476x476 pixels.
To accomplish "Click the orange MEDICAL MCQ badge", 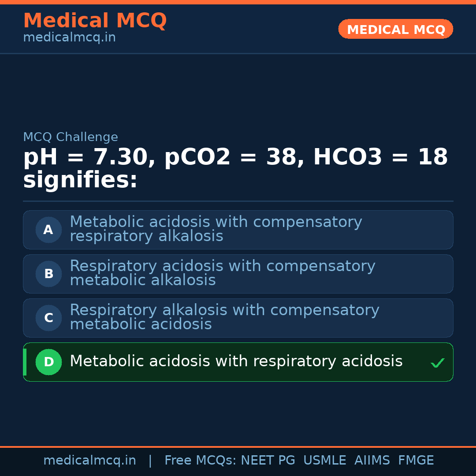I will (x=395, y=29).
